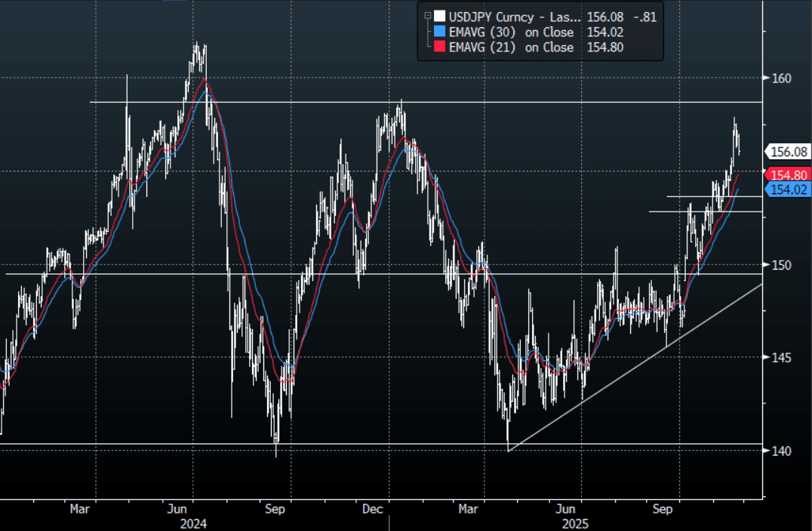This screenshot has height=531, width=812.
Task: Select the bottom horizontal support line near 140
Action: pyautogui.click(x=151, y=444)
